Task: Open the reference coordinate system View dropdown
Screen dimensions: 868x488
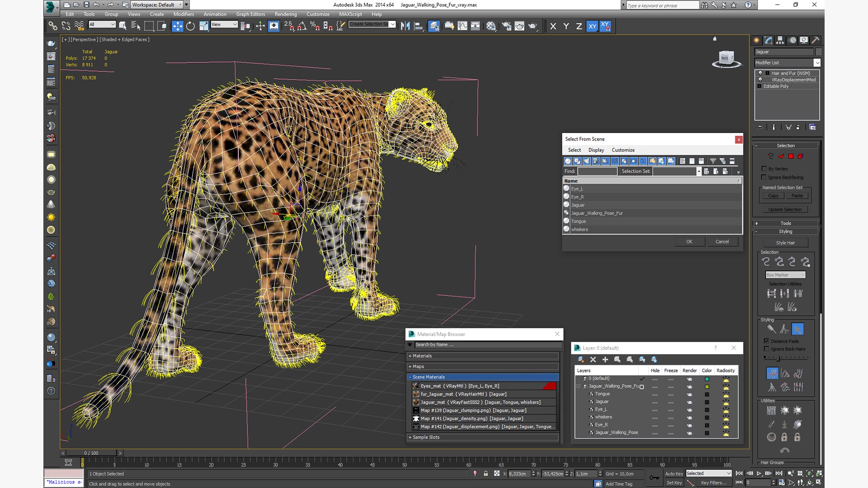Action: [x=224, y=24]
